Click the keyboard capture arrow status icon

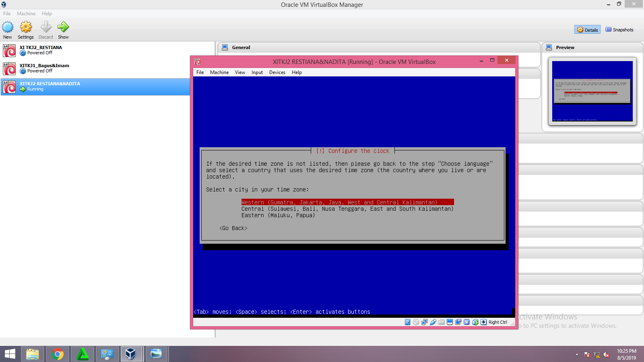[484, 322]
